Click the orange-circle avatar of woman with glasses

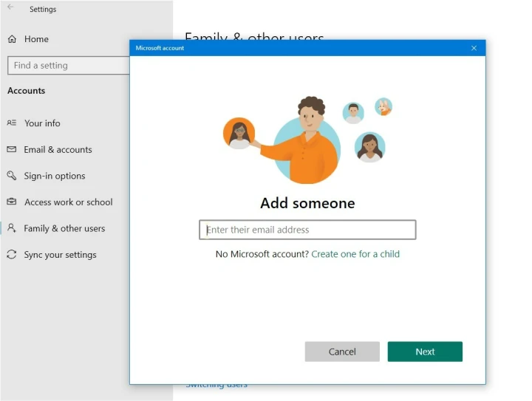tap(239, 134)
